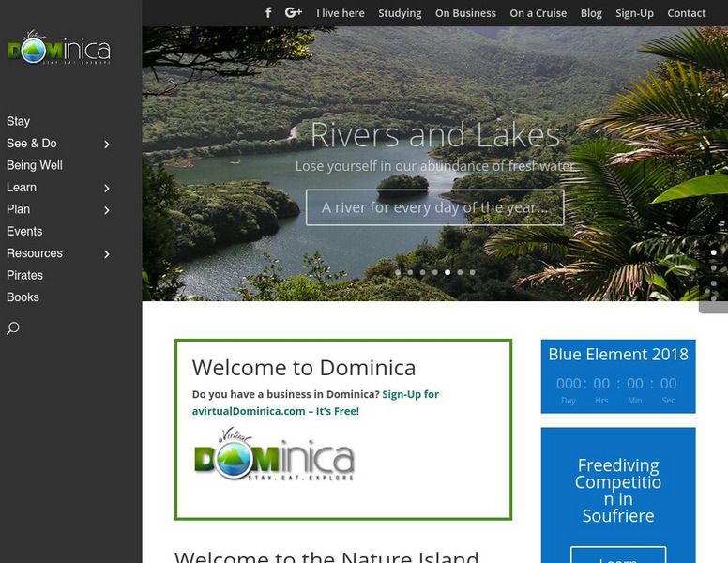Open the Contact page from top bar

point(686,13)
